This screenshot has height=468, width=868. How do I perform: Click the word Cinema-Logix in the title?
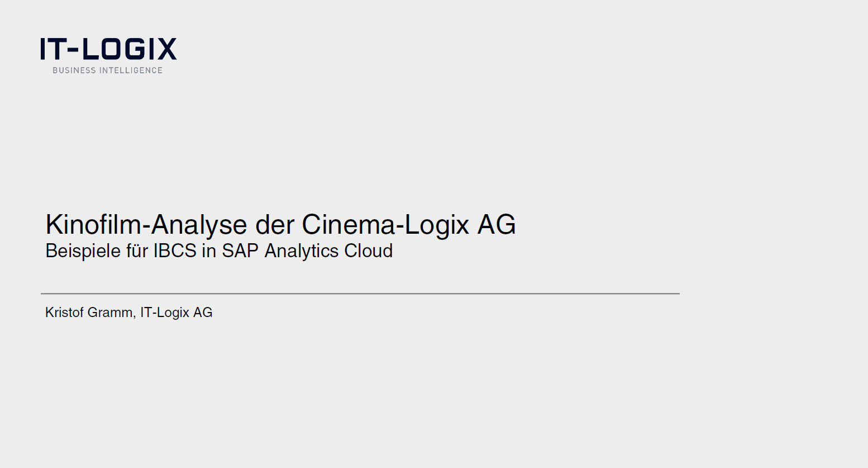click(385, 225)
